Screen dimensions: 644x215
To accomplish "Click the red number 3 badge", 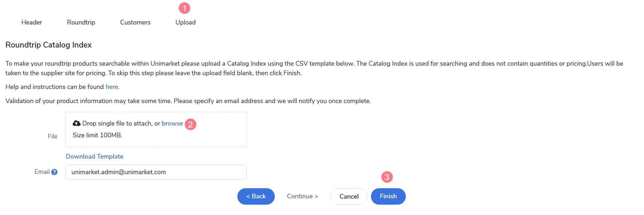I will [x=387, y=177].
